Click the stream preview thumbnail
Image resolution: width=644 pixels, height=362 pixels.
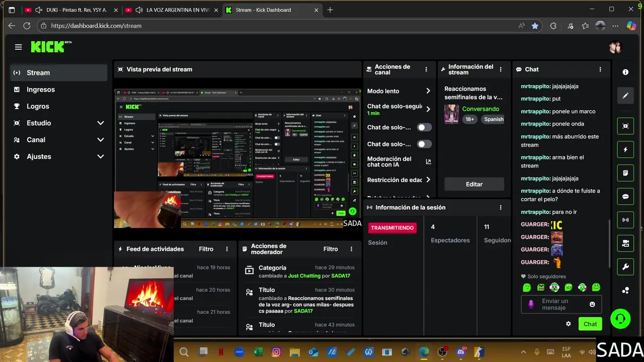(x=237, y=158)
